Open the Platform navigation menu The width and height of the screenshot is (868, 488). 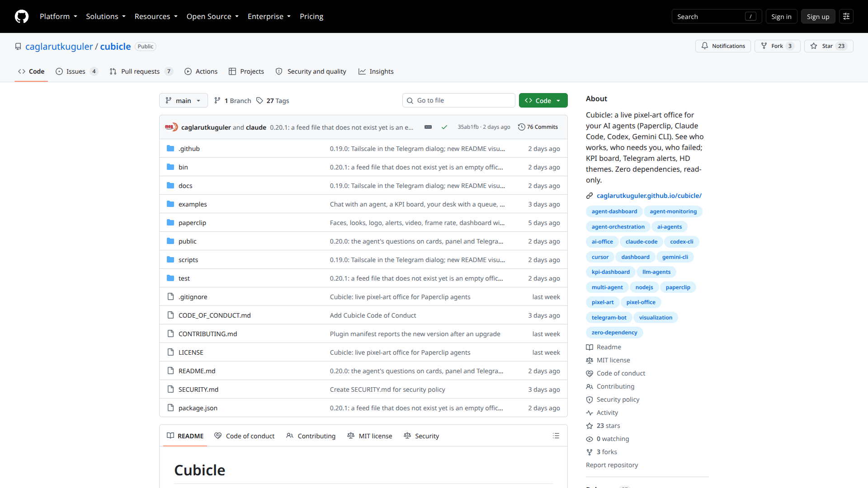58,16
